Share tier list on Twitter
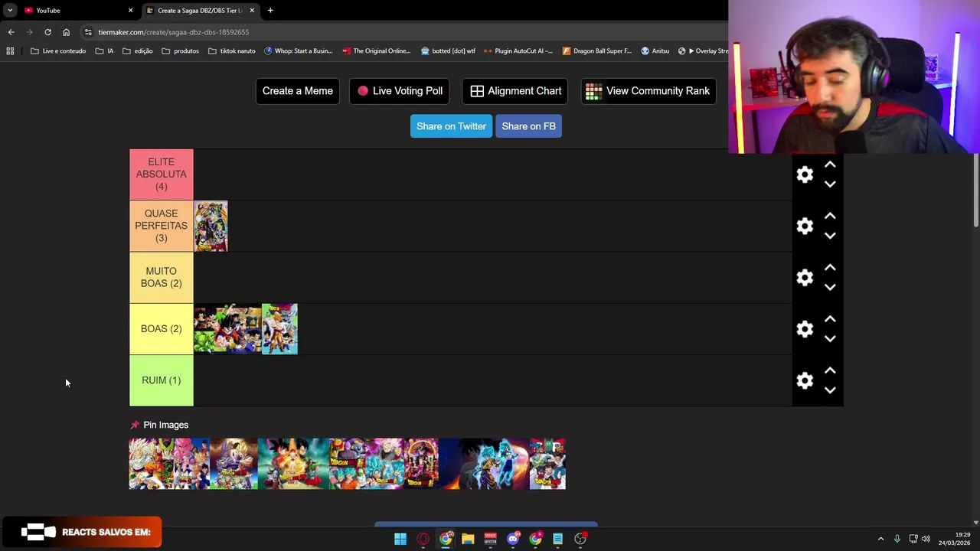980x551 pixels. pyautogui.click(x=451, y=126)
